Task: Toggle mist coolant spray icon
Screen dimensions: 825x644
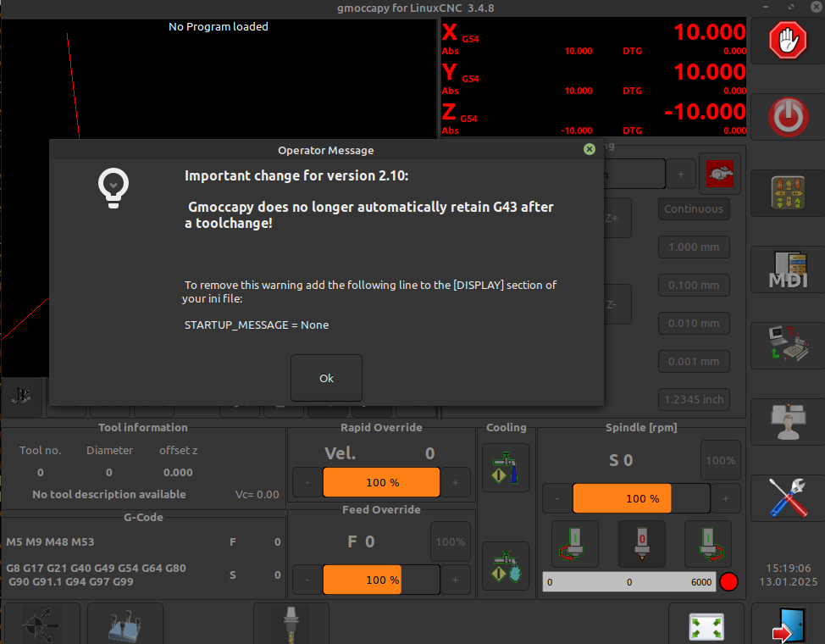Action: 506,566
